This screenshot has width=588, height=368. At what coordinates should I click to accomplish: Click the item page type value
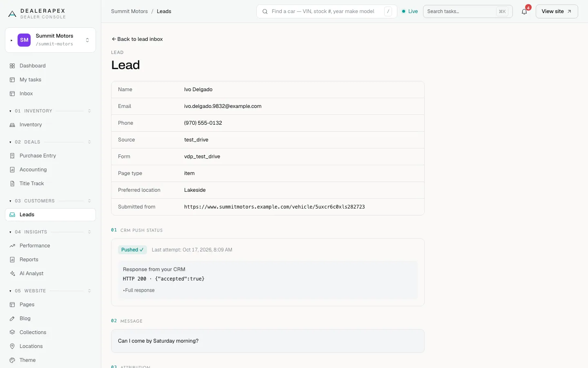coord(189,173)
